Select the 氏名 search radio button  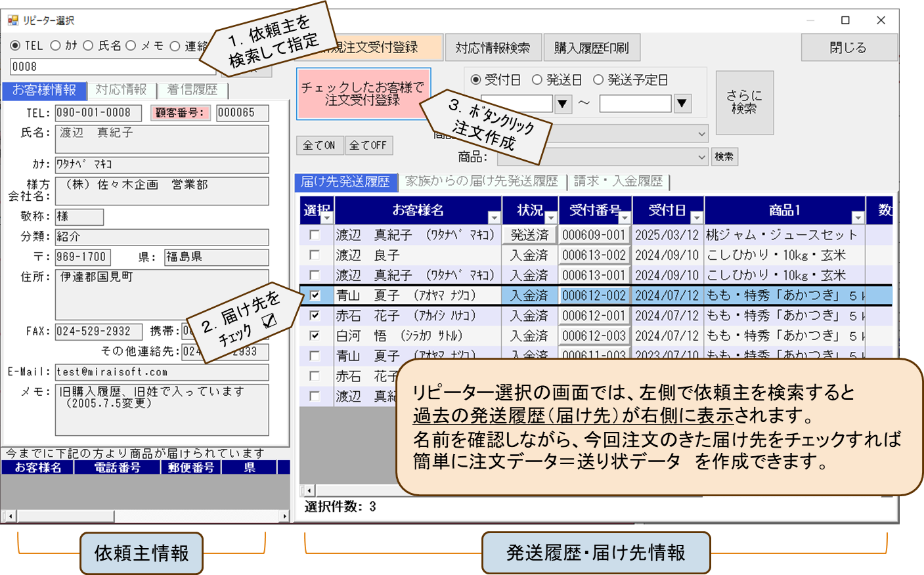tap(88, 46)
